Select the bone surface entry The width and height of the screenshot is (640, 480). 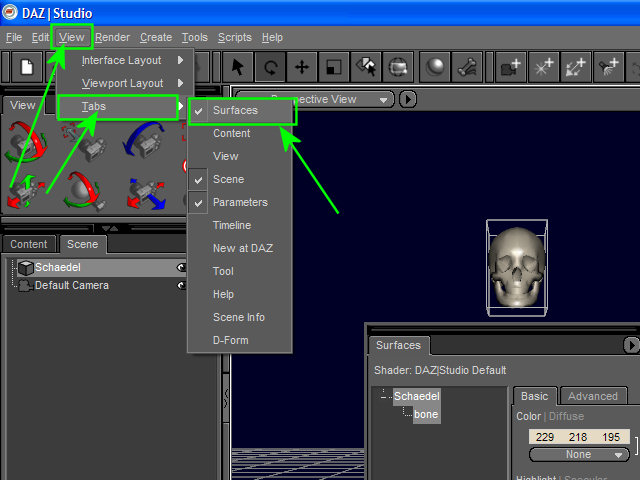pyautogui.click(x=426, y=415)
